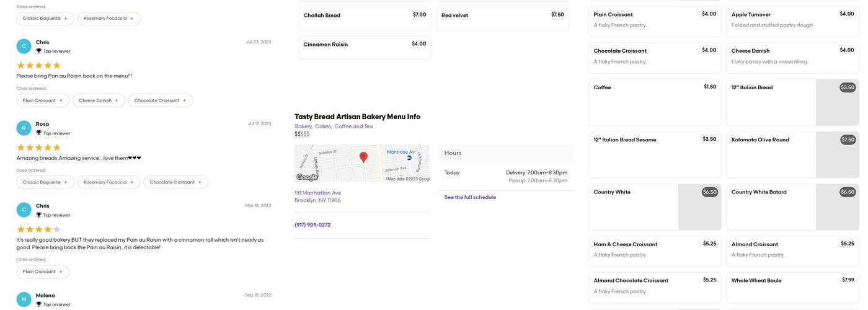
Task: Open Country White Batard item card
Action: pos(792,207)
